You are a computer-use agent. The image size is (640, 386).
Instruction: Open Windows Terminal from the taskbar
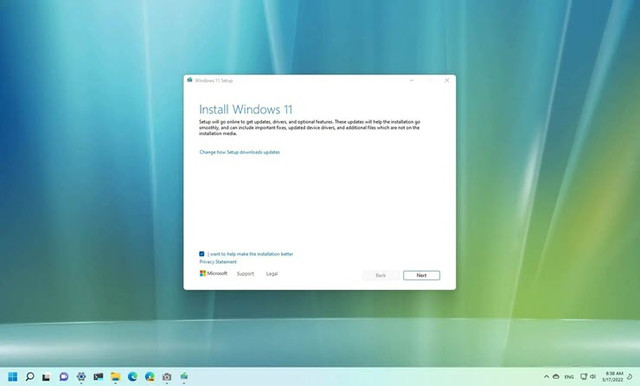coord(98,377)
